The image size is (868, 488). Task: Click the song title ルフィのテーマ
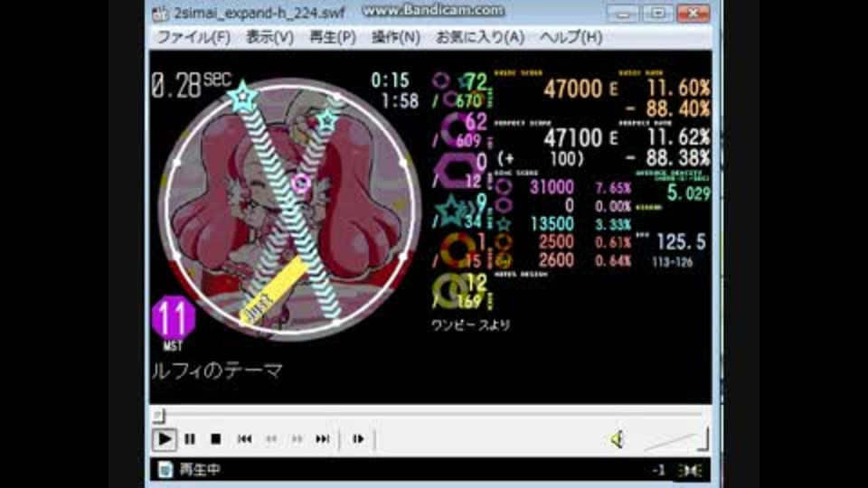click(x=217, y=371)
